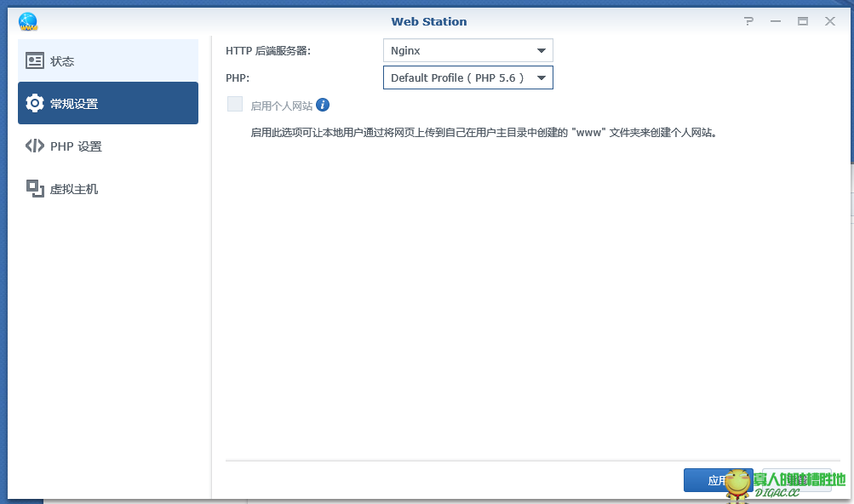Open the help question mark icon
Screen dimensions: 854x504
tap(749, 21)
